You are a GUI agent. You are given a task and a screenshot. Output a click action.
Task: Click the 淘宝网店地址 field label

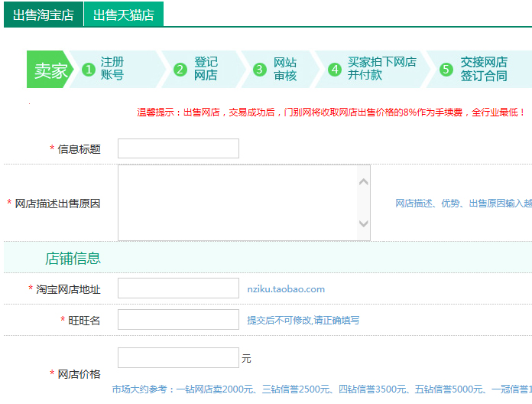pyautogui.click(x=69, y=289)
